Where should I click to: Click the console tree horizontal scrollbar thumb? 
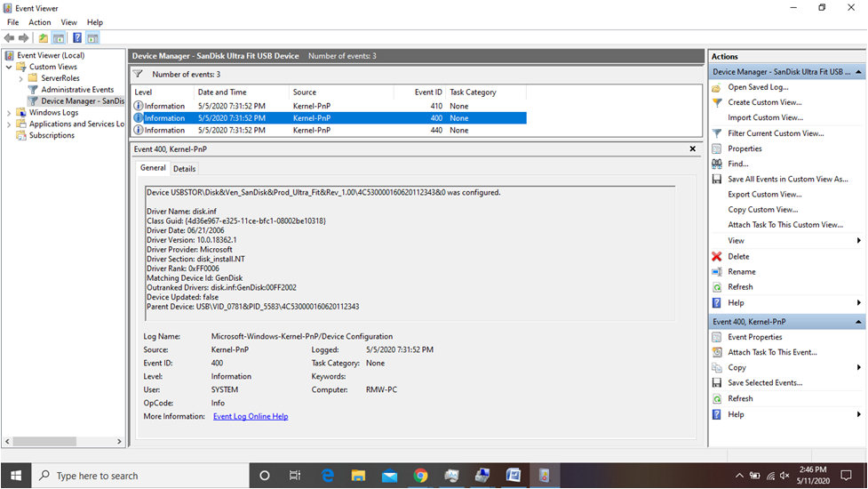pyautogui.click(x=44, y=441)
